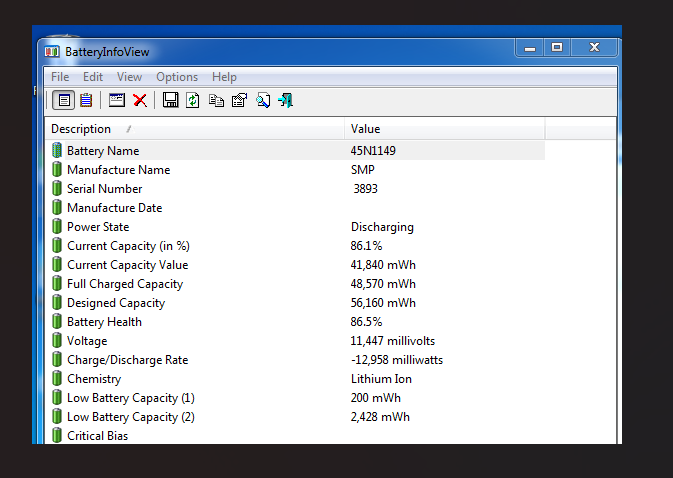Sort by the Value column header

pos(445,129)
